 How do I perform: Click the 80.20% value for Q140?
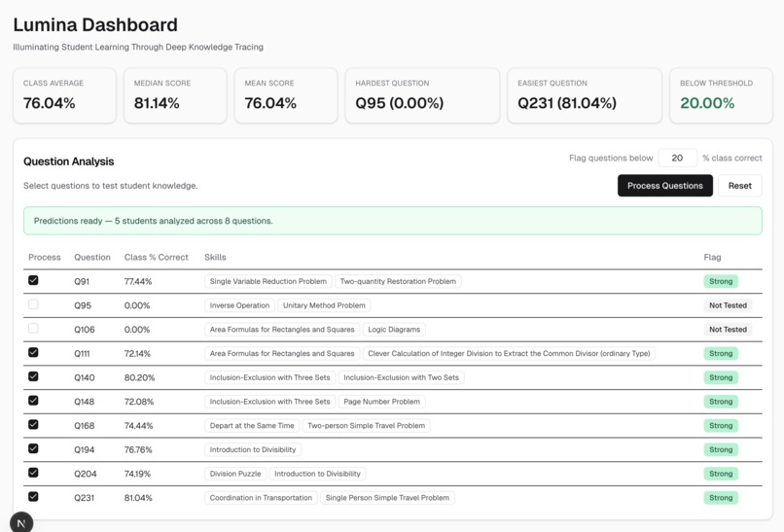point(139,377)
